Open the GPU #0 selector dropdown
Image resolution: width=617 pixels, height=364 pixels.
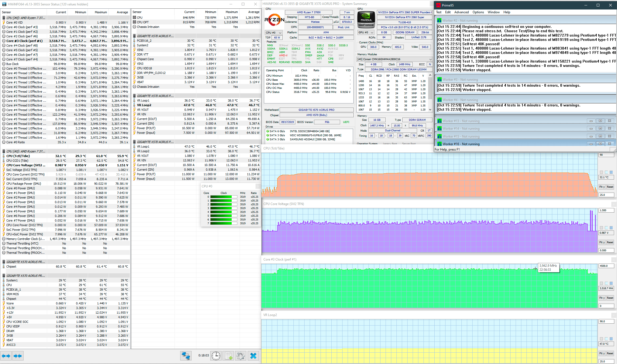pyautogui.click(x=366, y=32)
